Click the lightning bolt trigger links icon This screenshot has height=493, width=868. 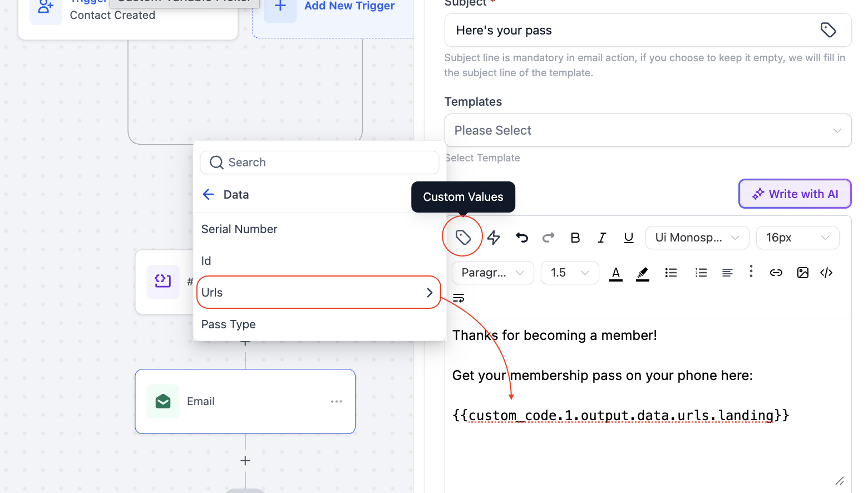494,238
